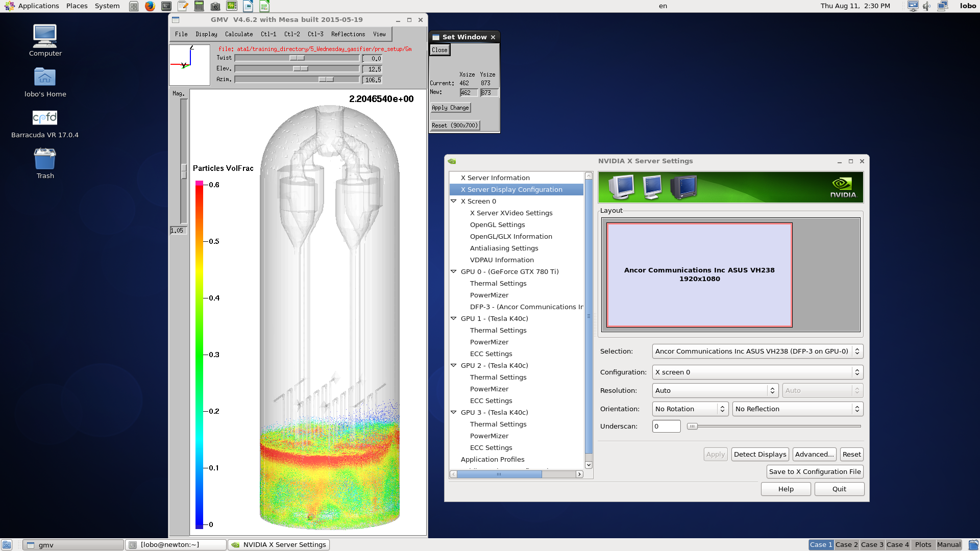Screen dimensions: 980x551
Task: Open the calculator launcher icon
Action: coord(199,6)
